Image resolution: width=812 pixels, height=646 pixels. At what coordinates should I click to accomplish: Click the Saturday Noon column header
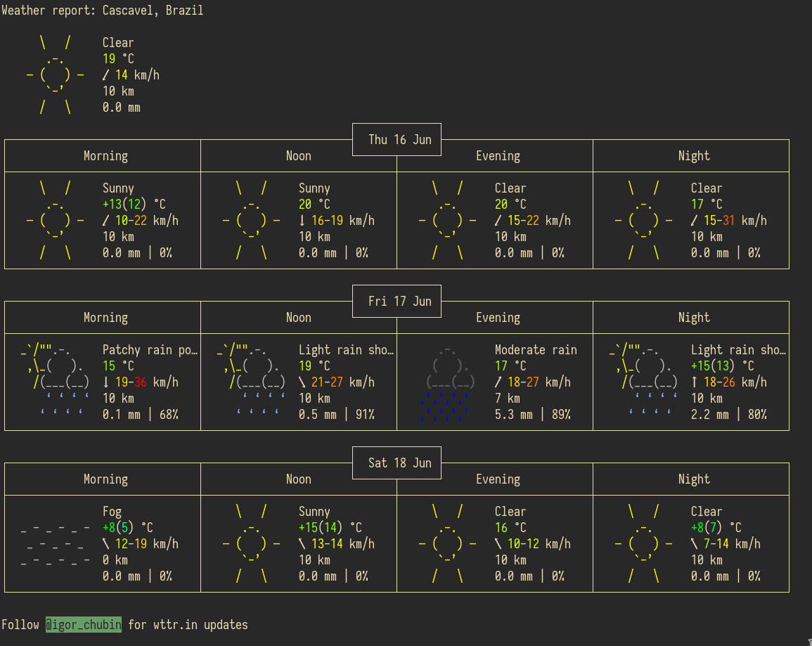tap(299, 479)
